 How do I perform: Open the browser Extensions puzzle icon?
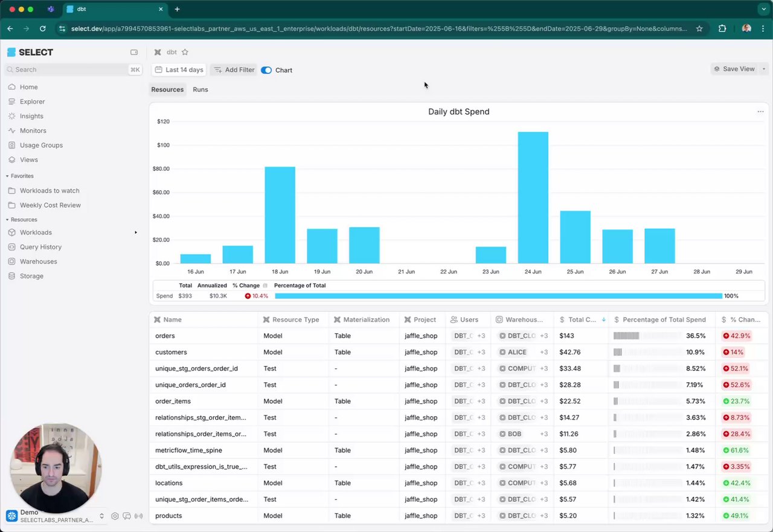coord(722,28)
